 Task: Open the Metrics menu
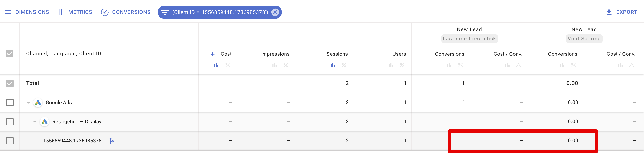[x=75, y=12]
